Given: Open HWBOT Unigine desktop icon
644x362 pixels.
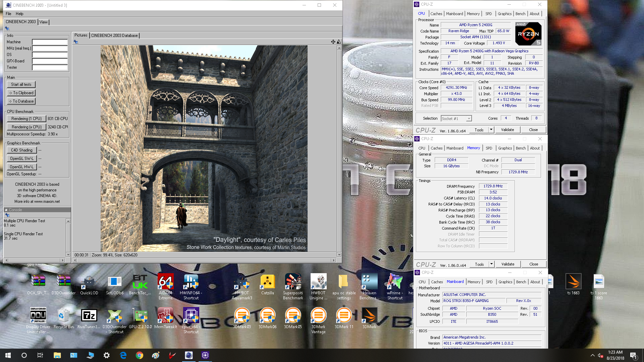Looking at the screenshot, I should (318, 287).
